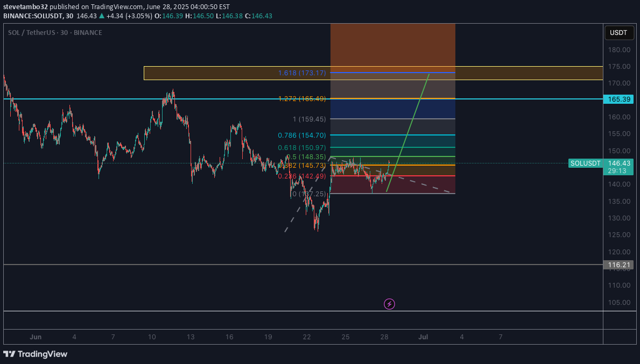This screenshot has height=364, width=640.
Task: Click the USDT currency button
Action: coord(619,33)
